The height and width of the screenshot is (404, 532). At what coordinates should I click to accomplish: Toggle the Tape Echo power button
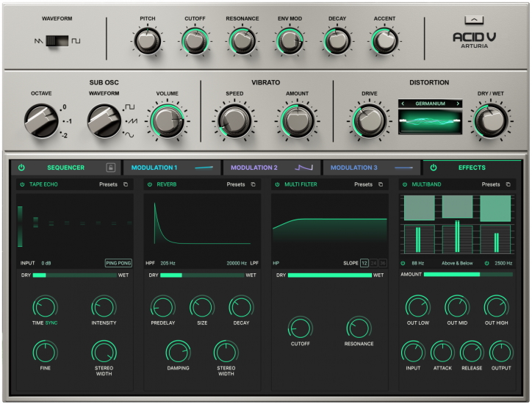coord(22,184)
